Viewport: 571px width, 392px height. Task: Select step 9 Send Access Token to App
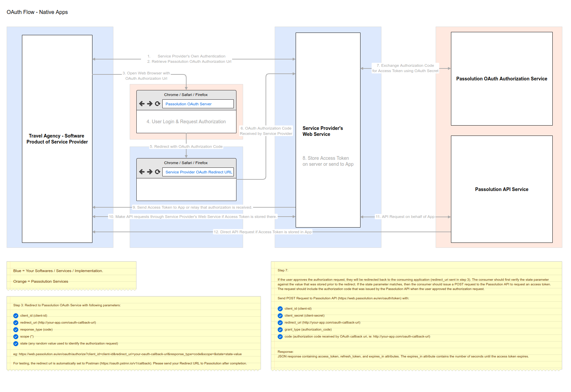tap(192, 207)
